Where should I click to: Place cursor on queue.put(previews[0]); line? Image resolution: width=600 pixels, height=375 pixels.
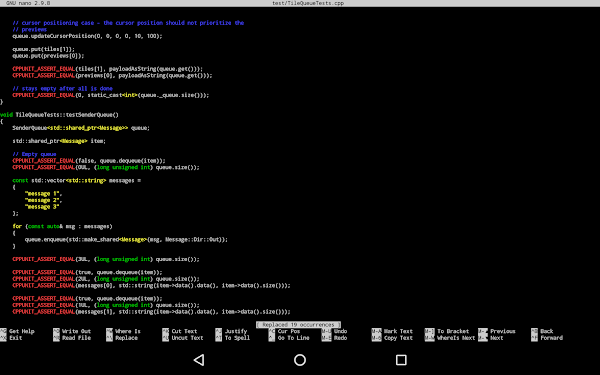(48, 55)
